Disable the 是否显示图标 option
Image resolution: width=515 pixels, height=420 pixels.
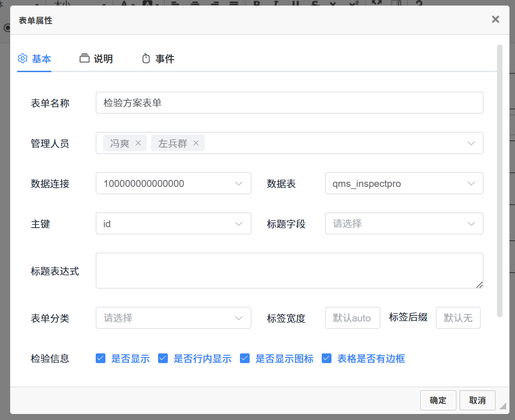tap(245, 358)
